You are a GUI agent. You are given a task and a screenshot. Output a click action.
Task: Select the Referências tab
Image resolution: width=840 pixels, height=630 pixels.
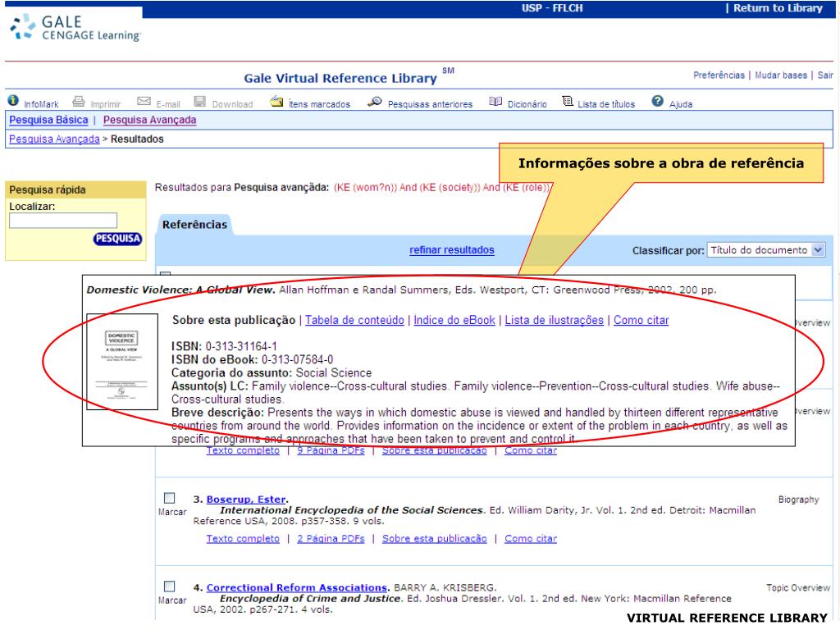click(194, 225)
